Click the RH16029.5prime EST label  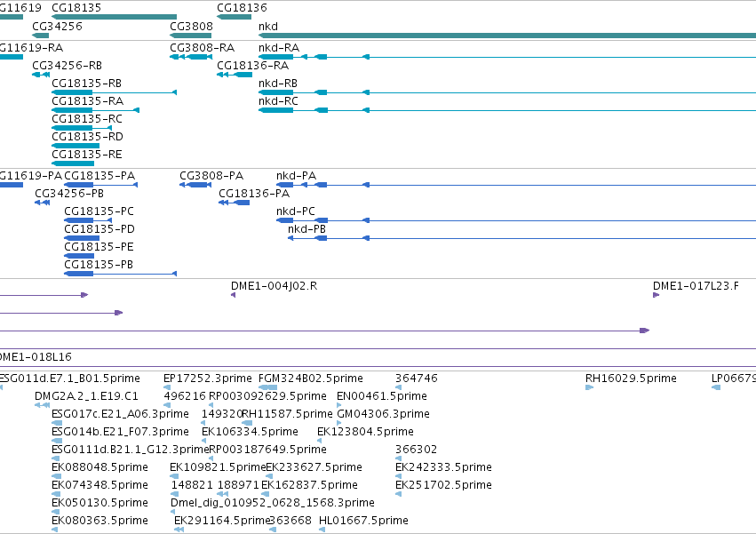(631, 379)
